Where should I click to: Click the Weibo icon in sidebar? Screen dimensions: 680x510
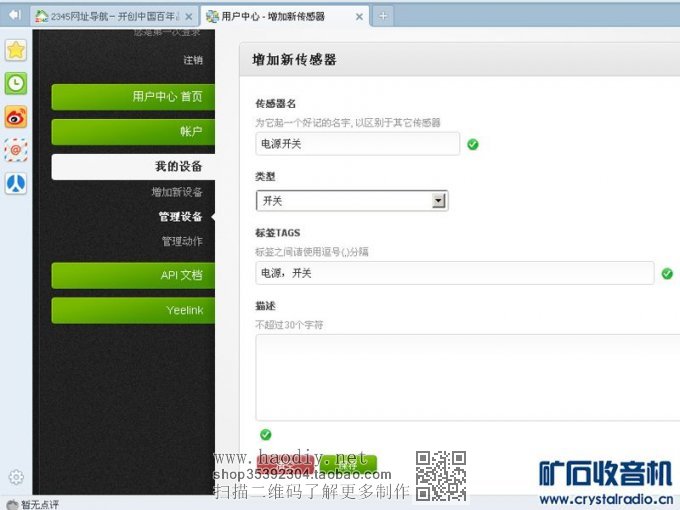[16, 117]
